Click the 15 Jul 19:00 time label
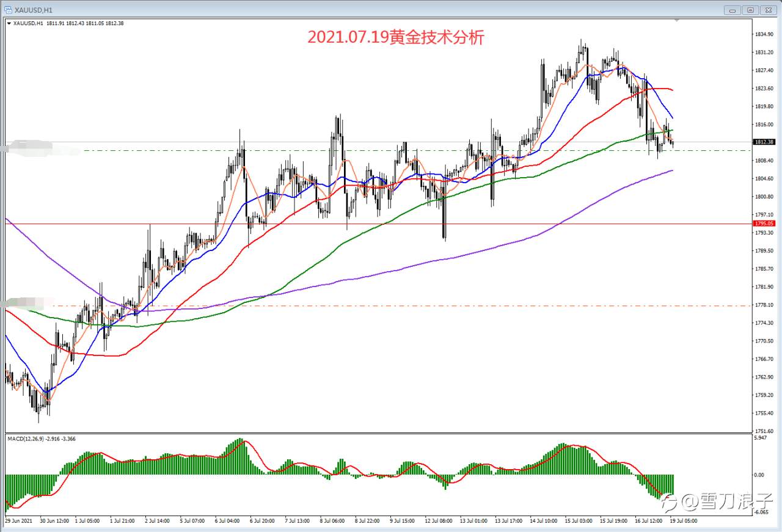Image resolution: width=782 pixels, height=532 pixels. click(613, 521)
